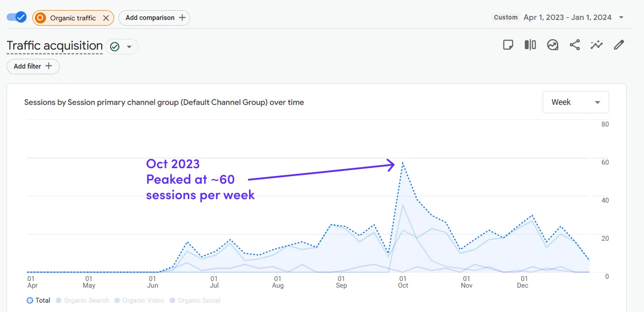The width and height of the screenshot is (644, 312).
Task: Toggle Organic Video legend series
Action: (x=139, y=300)
